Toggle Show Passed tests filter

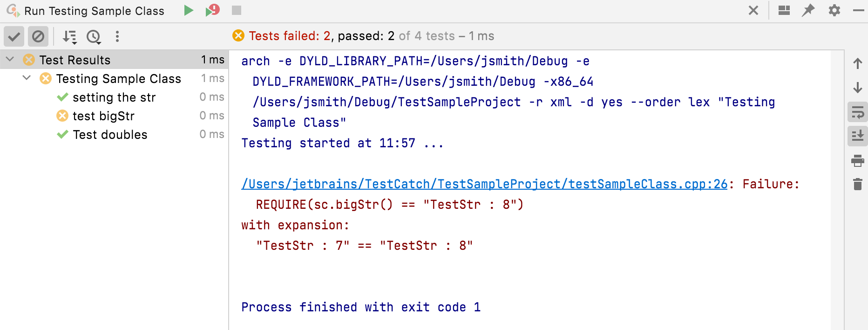tap(14, 36)
